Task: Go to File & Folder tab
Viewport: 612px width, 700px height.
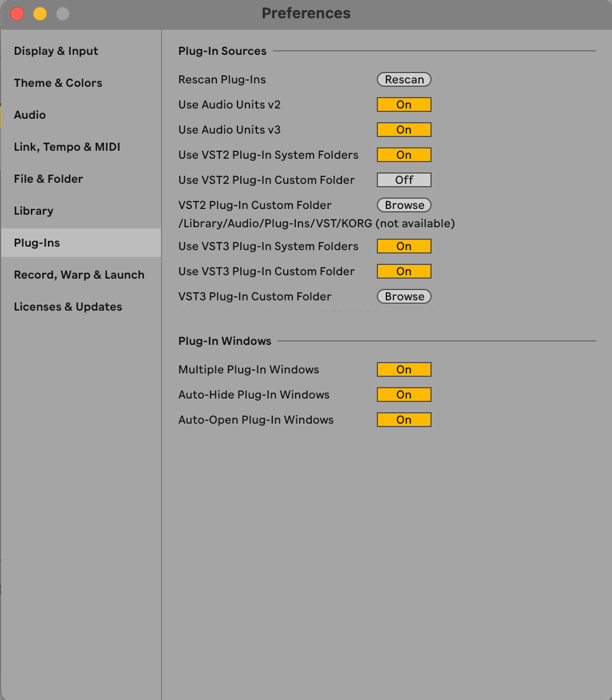Action: pyautogui.click(x=49, y=179)
